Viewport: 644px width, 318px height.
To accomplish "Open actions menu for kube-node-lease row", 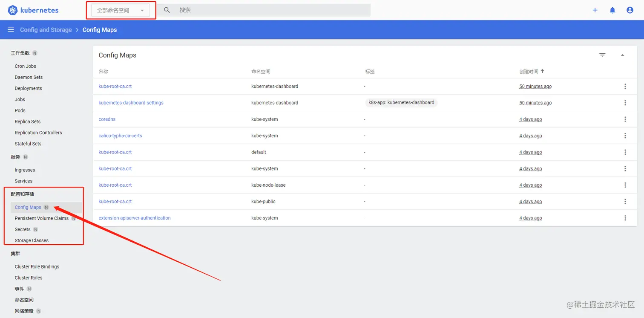I will 625,185.
